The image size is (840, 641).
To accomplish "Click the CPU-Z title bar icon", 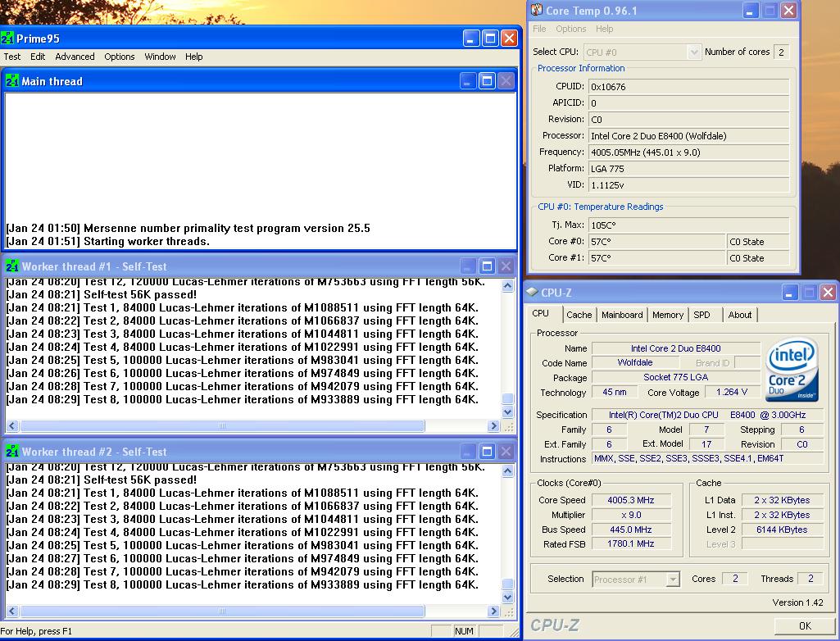I will click(x=532, y=292).
